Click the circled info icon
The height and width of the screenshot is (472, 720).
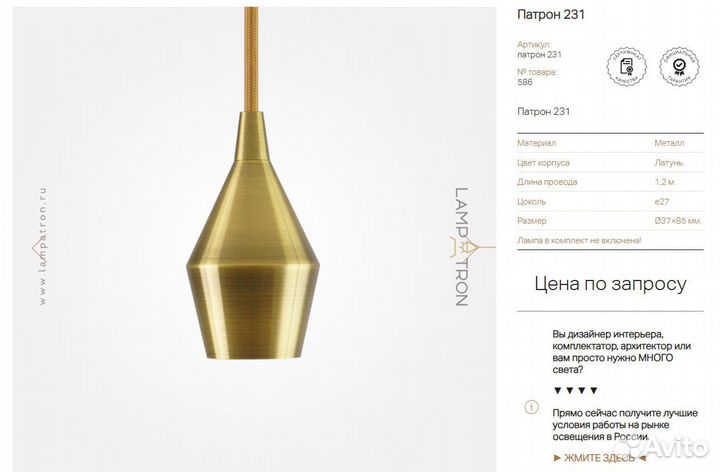coord(531,407)
